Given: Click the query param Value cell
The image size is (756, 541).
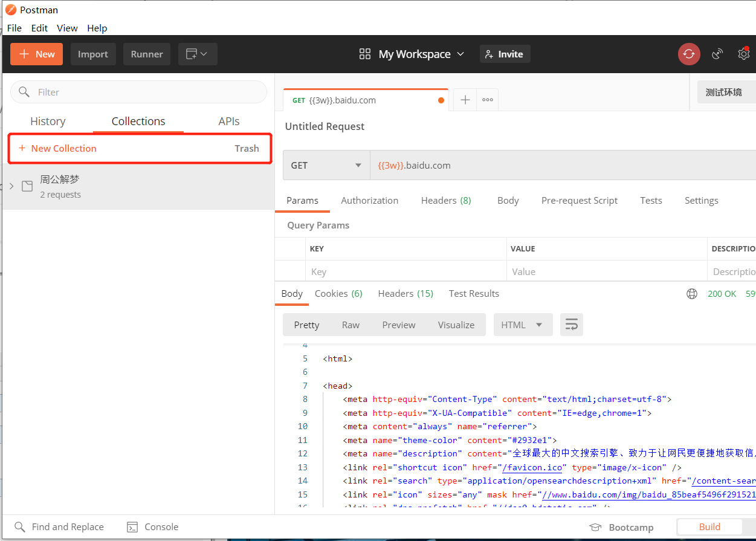Looking at the screenshot, I should click(607, 271).
